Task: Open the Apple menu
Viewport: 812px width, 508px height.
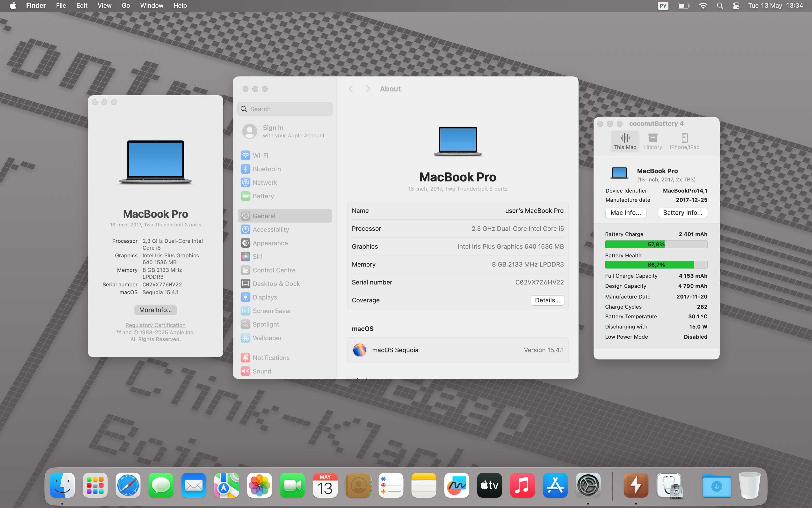Action: point(13,6)
